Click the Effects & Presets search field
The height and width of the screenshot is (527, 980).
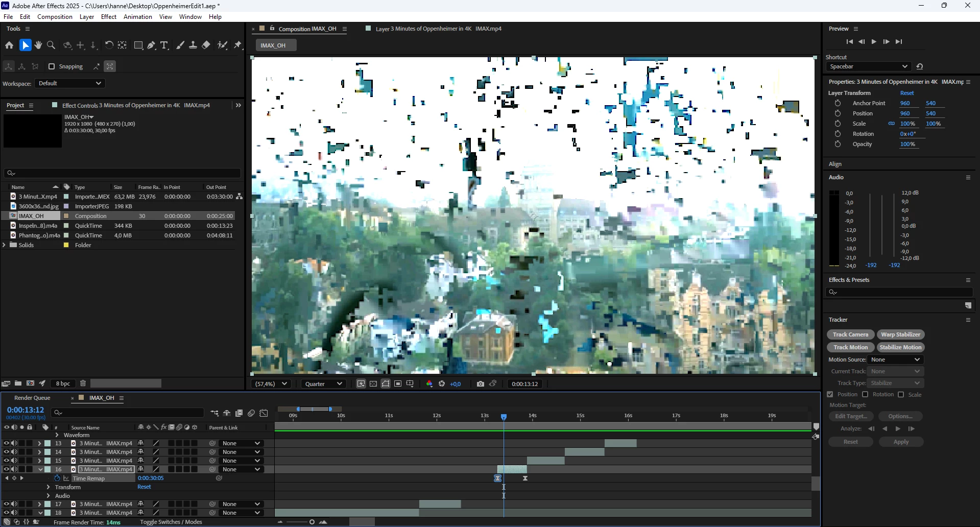(x=899, y=292)
